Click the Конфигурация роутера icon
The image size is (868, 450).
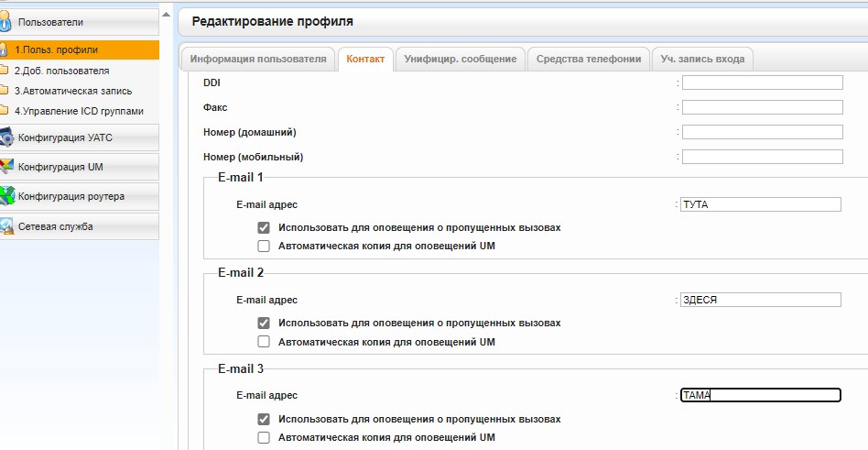(6, 196)
